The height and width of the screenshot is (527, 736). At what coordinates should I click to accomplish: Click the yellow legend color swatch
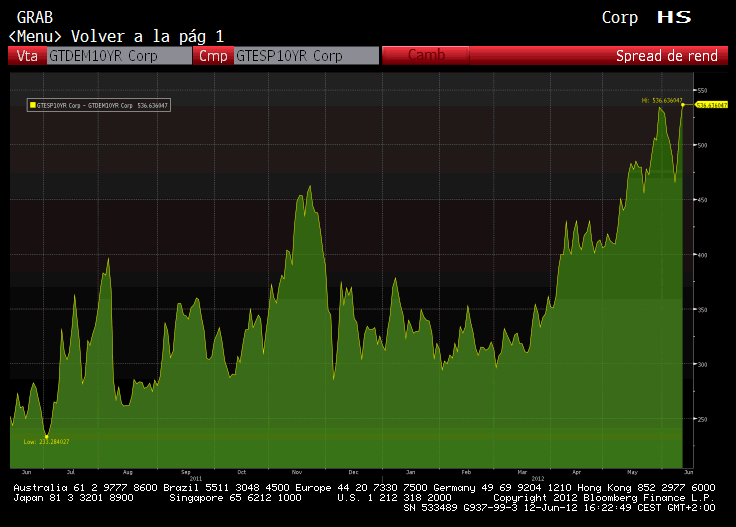pyautogui.click(x=33, y=105)
